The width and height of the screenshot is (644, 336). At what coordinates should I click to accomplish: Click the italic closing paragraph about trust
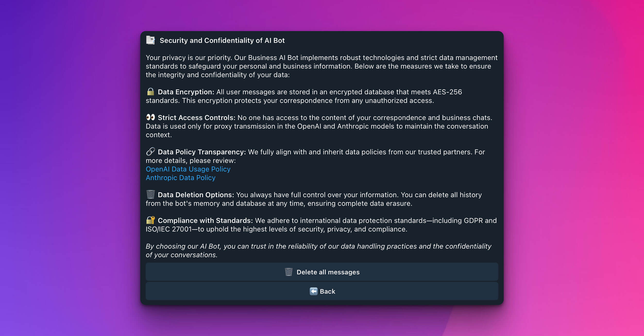[x=318, y=250]
